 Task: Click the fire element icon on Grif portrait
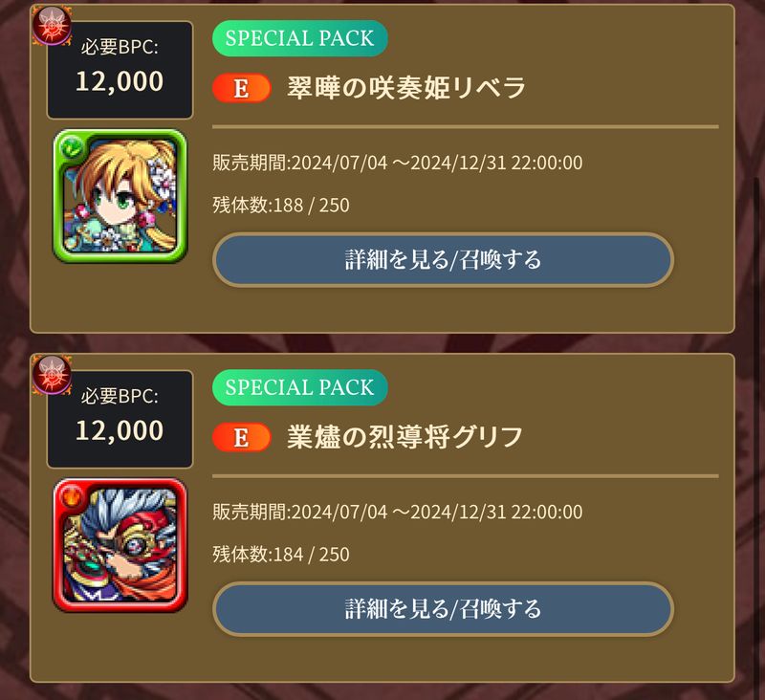(x=72, y=496)
